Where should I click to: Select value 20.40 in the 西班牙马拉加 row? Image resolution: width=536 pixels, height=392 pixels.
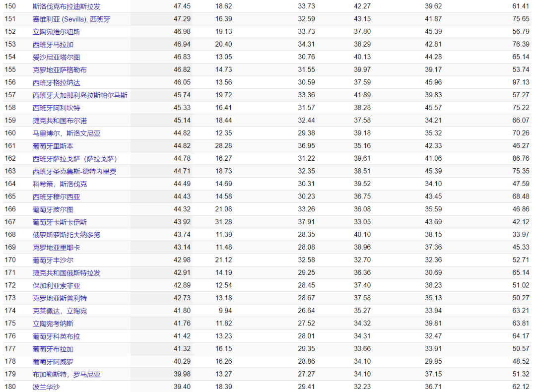[223, 44]
